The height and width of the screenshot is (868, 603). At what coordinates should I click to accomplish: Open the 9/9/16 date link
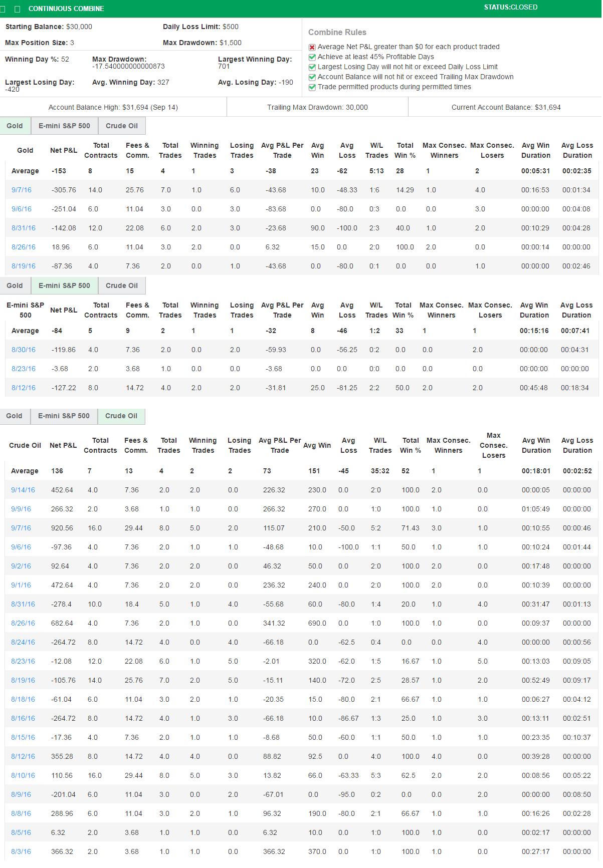click(21, 509)
